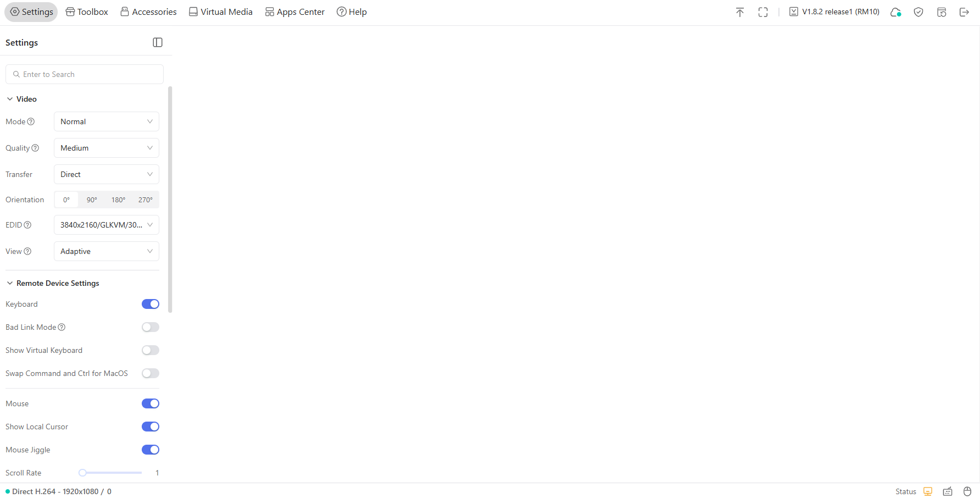980x498 pixels.
Task: Enable Show Virtual Keyboard
Action: click(150, 350)
